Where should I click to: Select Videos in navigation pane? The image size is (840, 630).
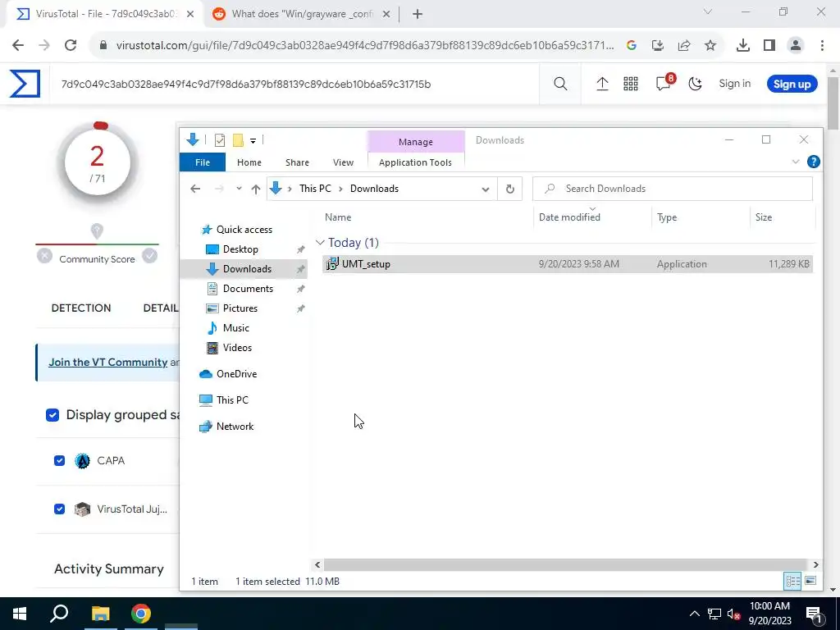pos(237,348)
